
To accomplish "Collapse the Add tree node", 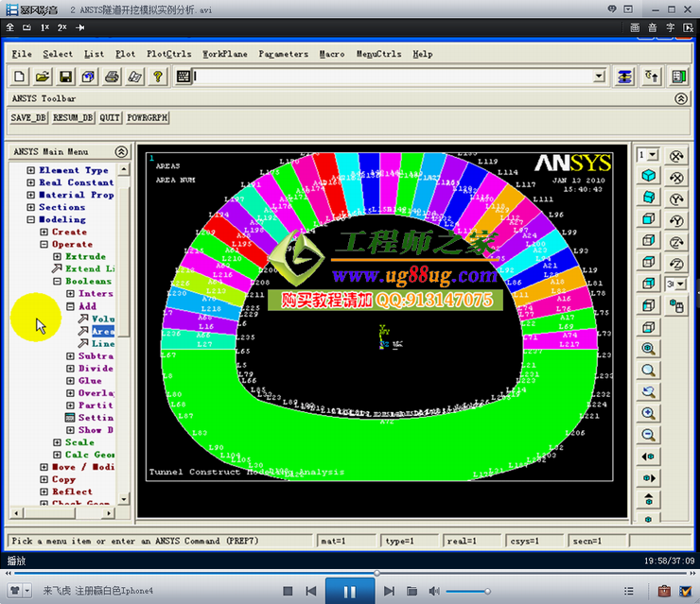I will click(71, 306).
